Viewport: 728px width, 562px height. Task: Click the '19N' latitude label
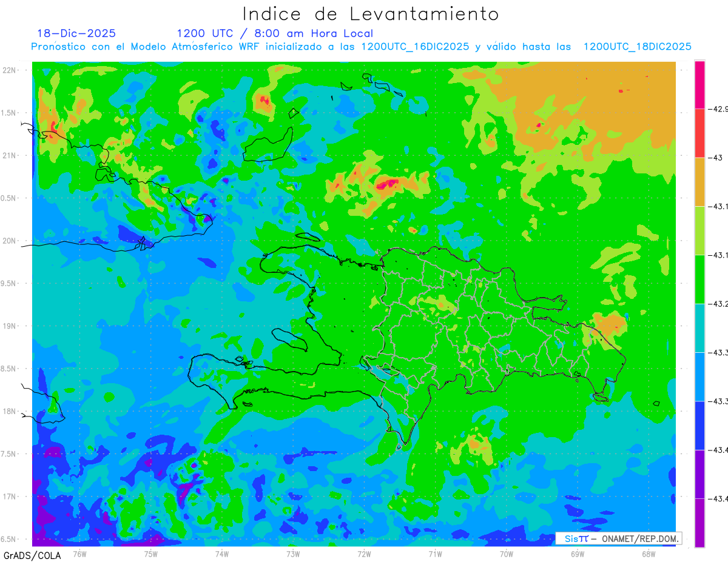tap(10, 326)
